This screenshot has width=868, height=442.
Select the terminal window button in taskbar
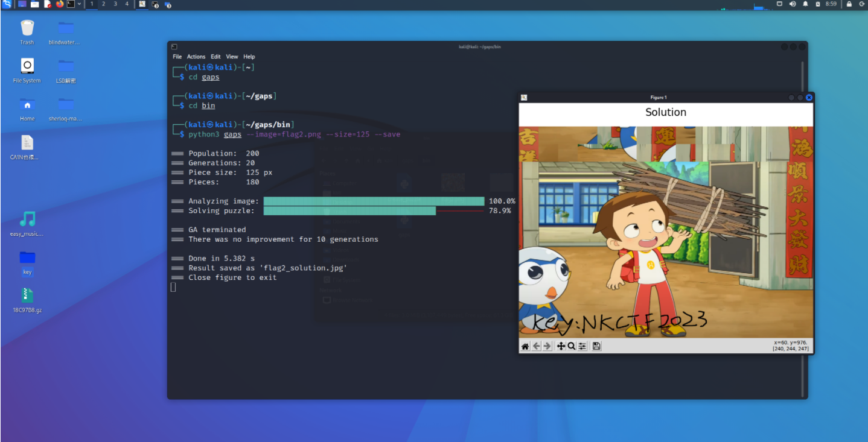click(155, 4)
